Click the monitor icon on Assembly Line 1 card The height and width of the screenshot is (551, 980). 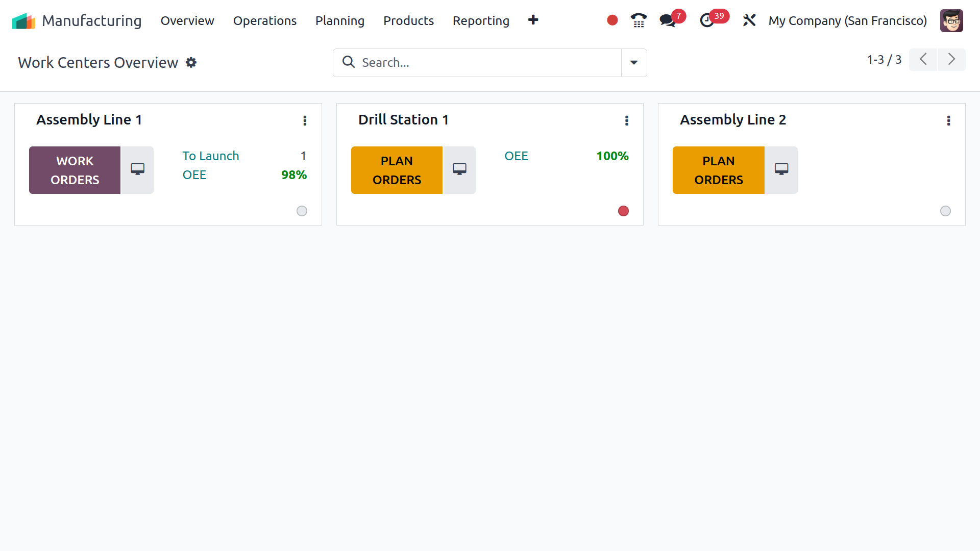coord(137,170)
